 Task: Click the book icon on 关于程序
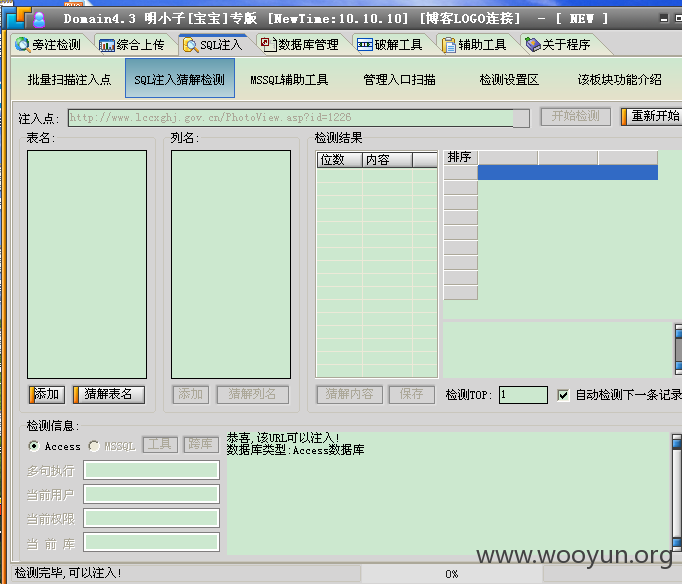pos(533,44)
